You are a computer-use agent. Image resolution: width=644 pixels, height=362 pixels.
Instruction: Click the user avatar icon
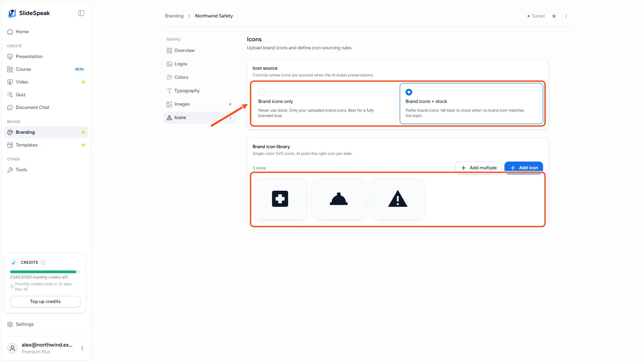click(12, 348)
